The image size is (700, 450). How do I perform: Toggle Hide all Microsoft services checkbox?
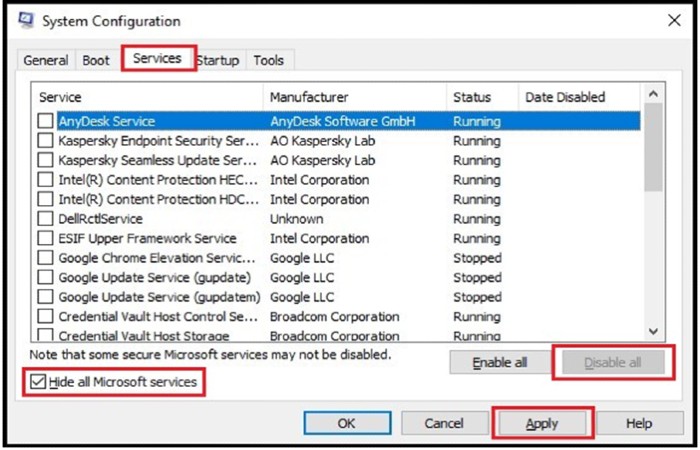[38, 382]
